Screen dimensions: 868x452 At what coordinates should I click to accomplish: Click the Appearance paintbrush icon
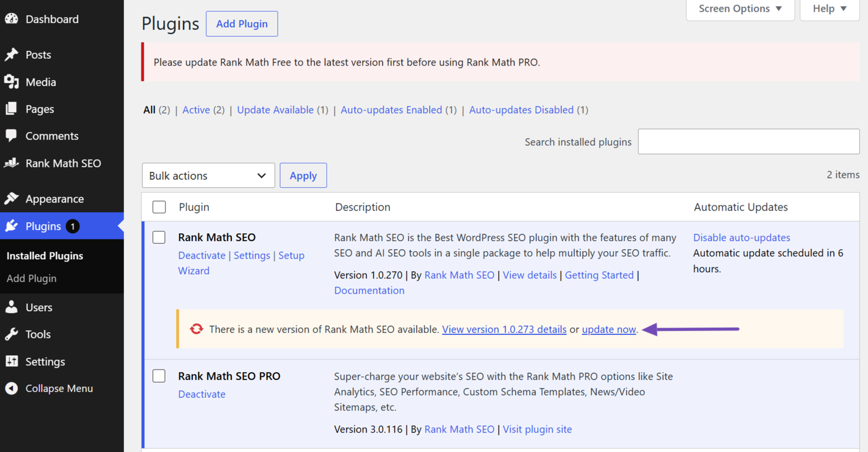11,198
